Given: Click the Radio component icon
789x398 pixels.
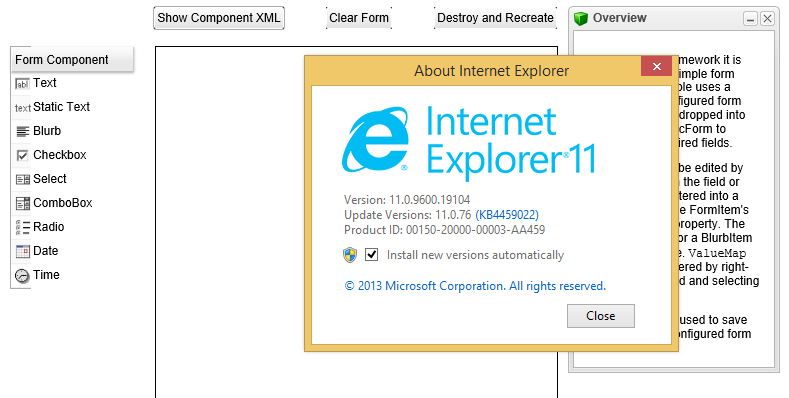Looking at the screenshot, I should pyautogui.click(x=23, y=227).
